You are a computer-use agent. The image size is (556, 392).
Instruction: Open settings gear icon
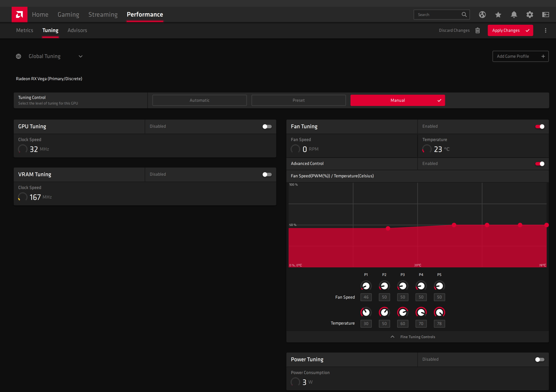pos(530,15)
